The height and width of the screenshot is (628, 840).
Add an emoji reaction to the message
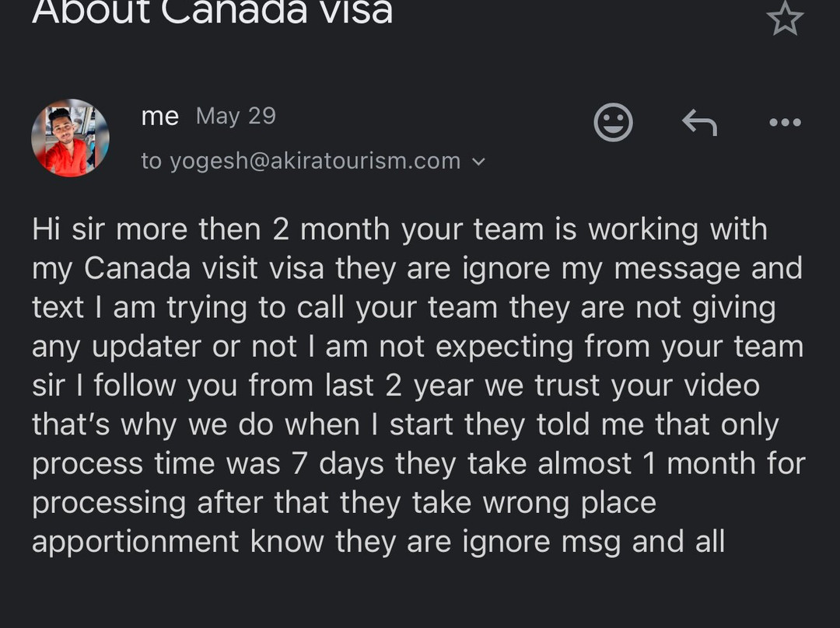pyautogui.click(x=614, y=122)
